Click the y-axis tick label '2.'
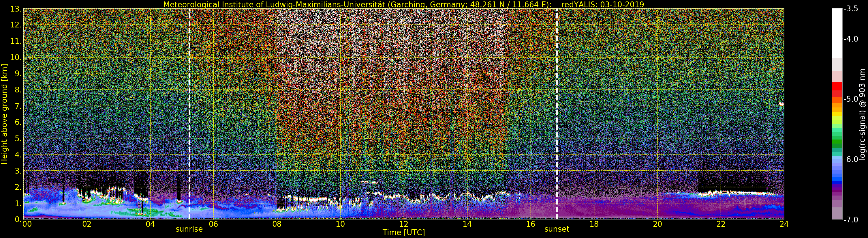The image size is (868, 238). [18, 187]
